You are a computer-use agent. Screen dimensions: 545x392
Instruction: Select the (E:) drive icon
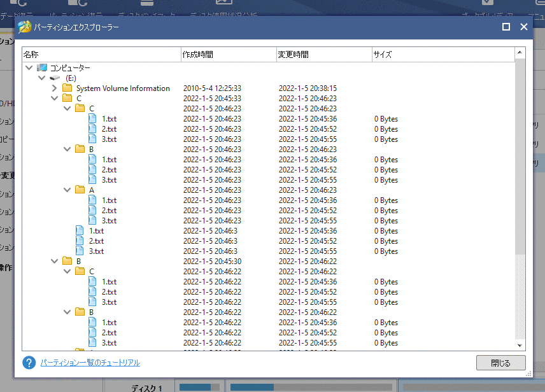55,78
